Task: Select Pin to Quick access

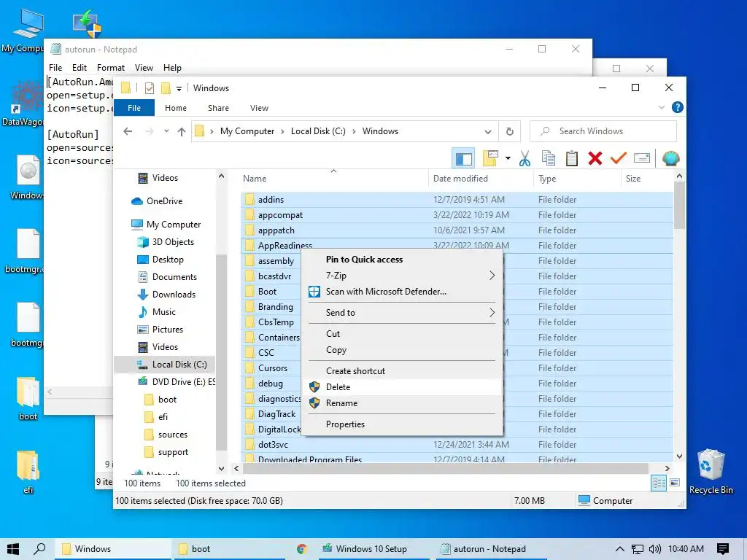Action: pyautogui.click(x=403, y=260)
